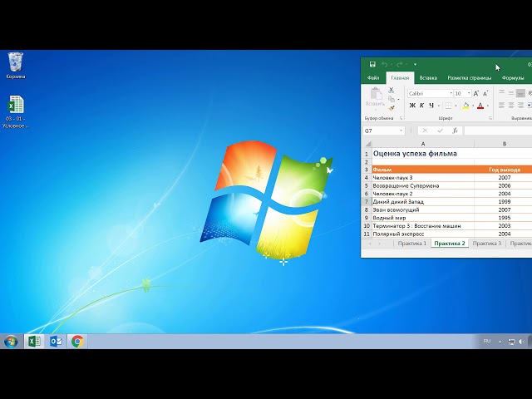Show hidden tray icons arrow
This screenshot has height=399, width=532.
pos(500,342)
